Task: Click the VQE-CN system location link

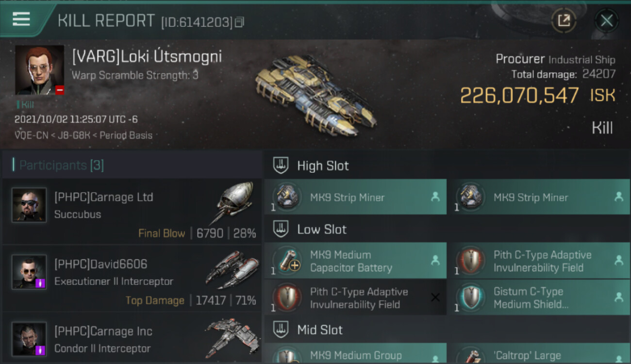Action: 32,135
